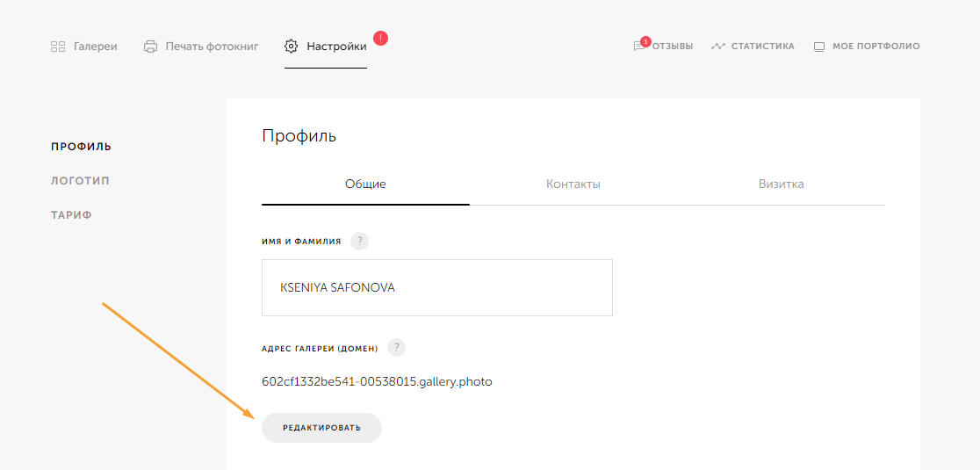980x470 pixels.
Task: Click the printer icon for Печать фотокниг
Action: (x=150, y=47)
